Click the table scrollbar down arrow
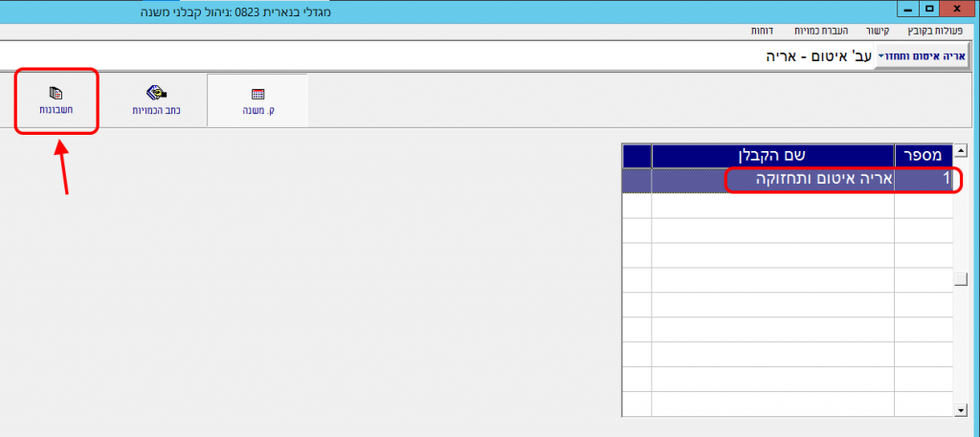Image resolution: width=980 pixels, height=437 pixels. pyautogui.click(x=962, y=409)
